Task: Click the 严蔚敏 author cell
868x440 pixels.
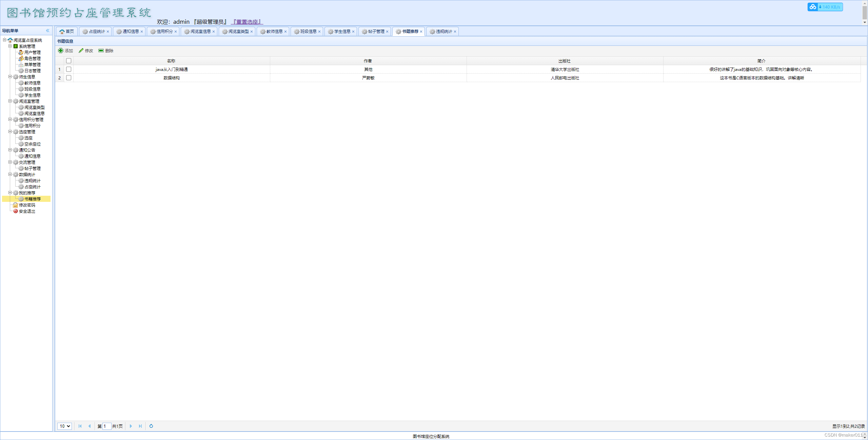Action: pyautogui.click(x=368, y=78)
